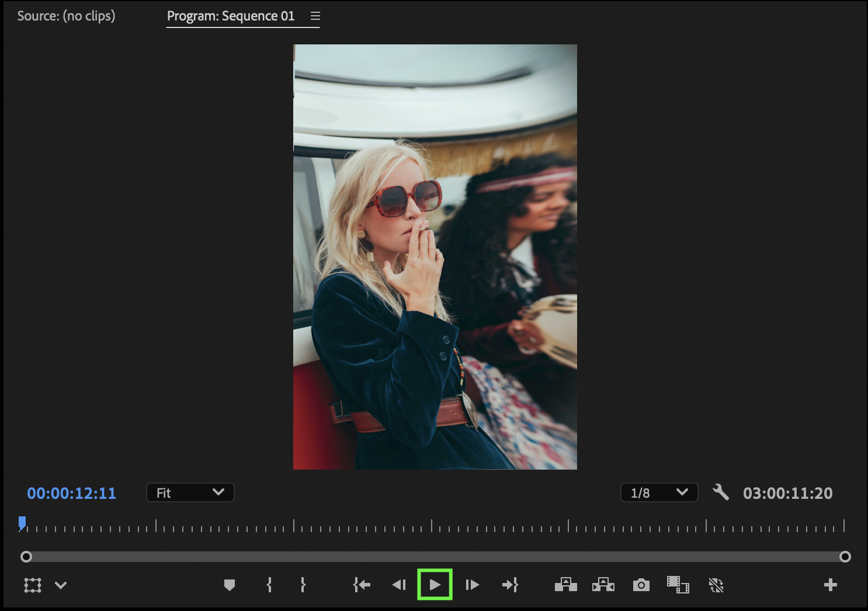
Task: Jump to the In point
Action: pos(362,585)
